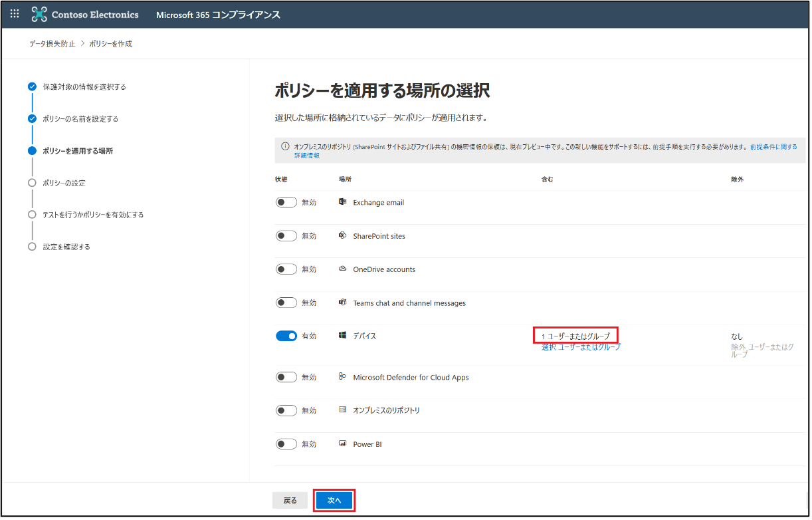
Task: Select ポリシーの設定 step label
Action: pos(64,183)
